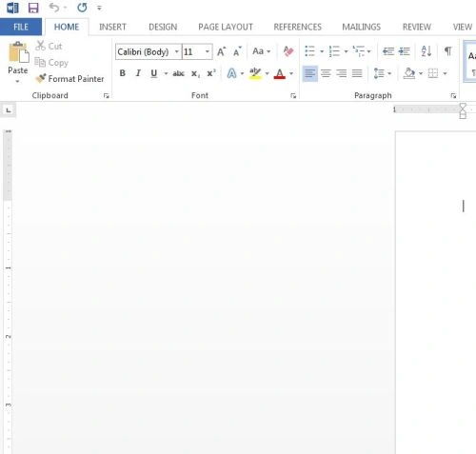Clear all formatting with eraser icon
This screenshot has height=454, width=476.
coord(288,51)
